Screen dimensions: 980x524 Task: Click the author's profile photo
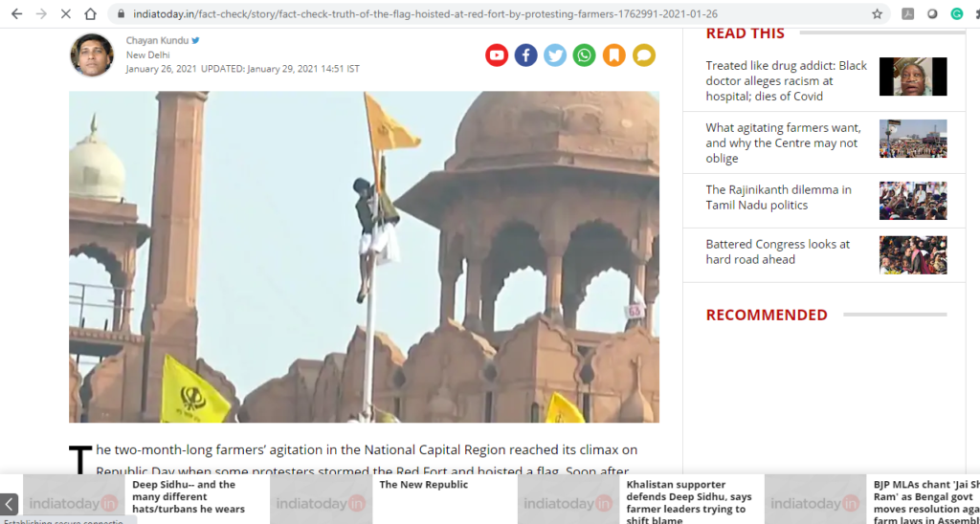pos(92,55)
